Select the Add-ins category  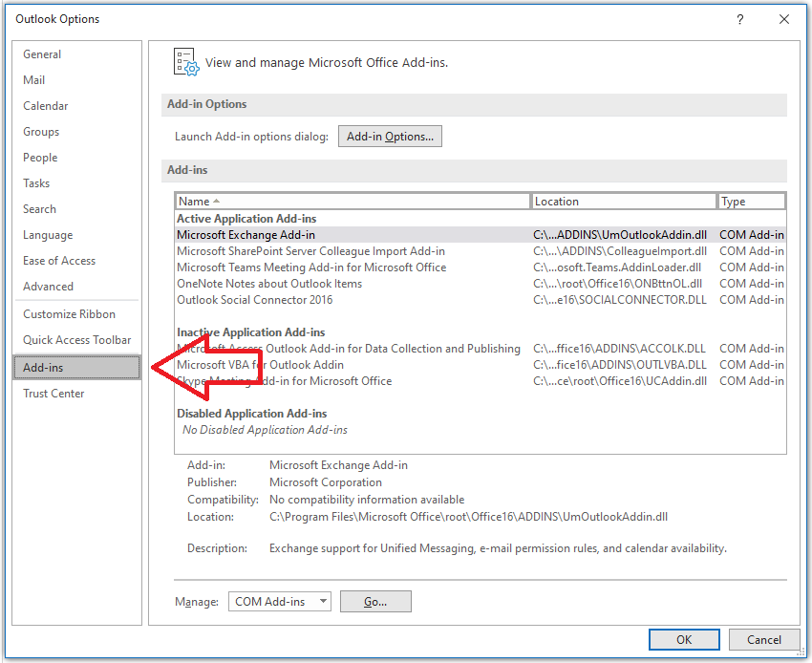76,368
